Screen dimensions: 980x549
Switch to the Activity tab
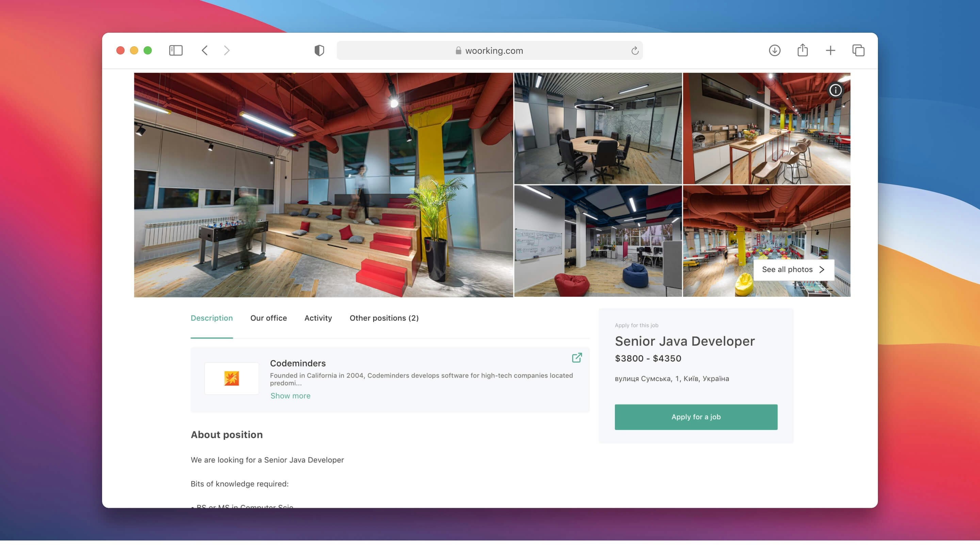(x=318, y=318)
